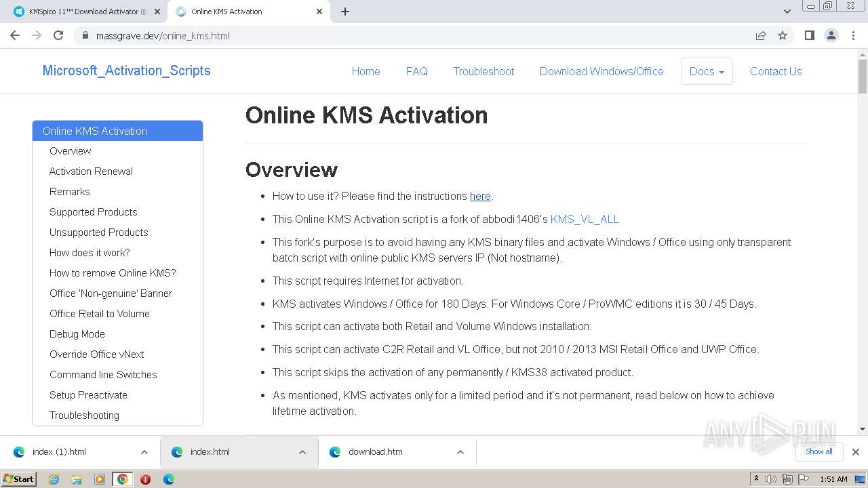Screen dimensions: 868x488
Task: Close the downloads bar
Action: click(x=856, y=452)
